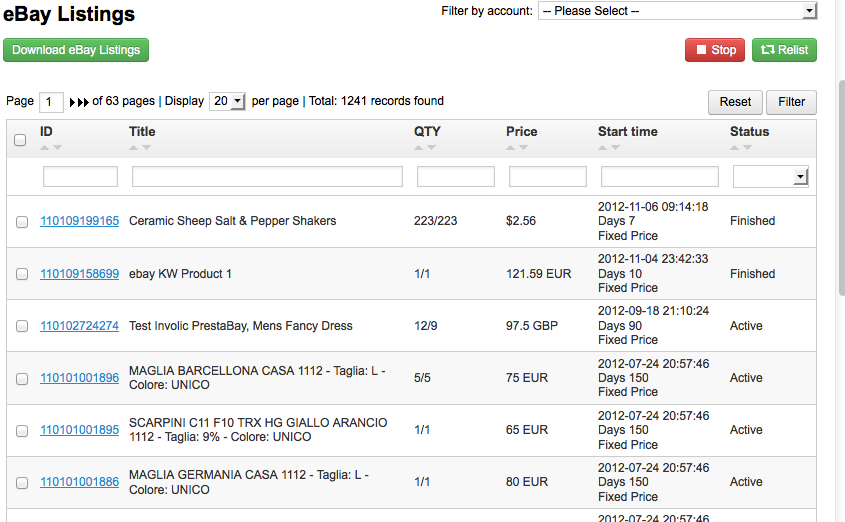845x522 pixels.
Task: Click the price 97.5 GBP
Action: tap(532, 326)
